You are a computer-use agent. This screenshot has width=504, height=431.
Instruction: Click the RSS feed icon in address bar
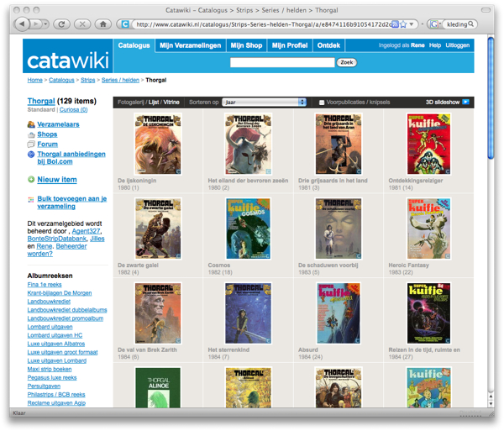[396, 24]
